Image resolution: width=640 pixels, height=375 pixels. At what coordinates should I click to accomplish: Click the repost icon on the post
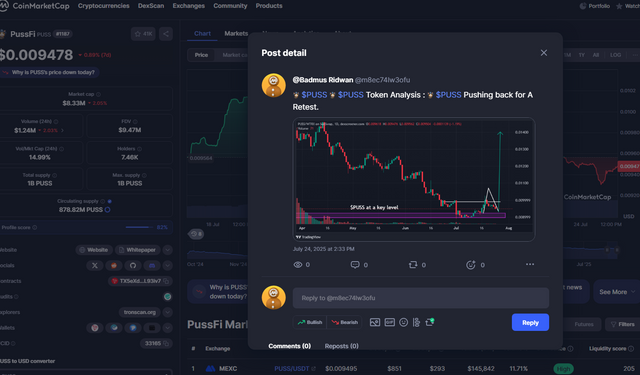[413, 265]
